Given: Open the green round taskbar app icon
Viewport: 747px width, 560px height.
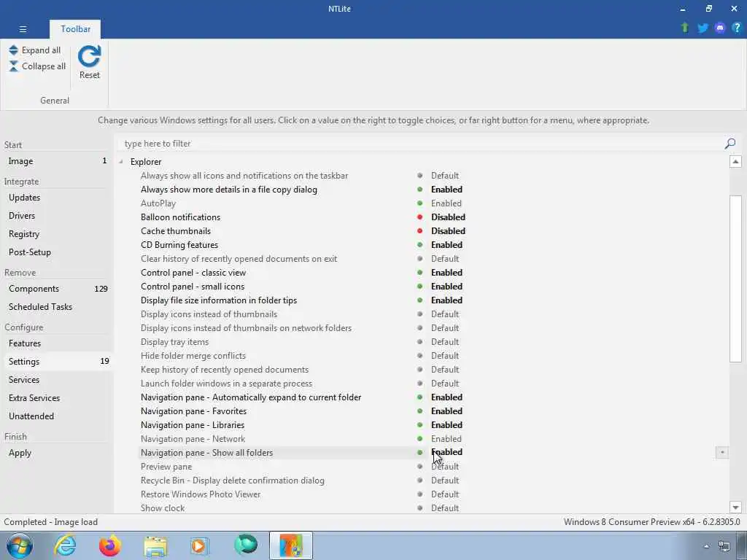Looking at the screenshot, I should tap(245, 545).
